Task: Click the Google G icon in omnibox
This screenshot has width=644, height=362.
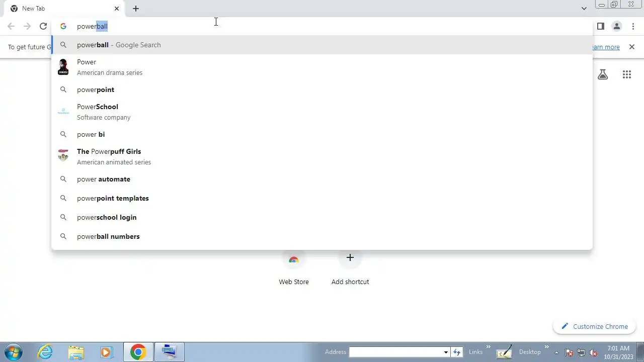Action: 63,26
